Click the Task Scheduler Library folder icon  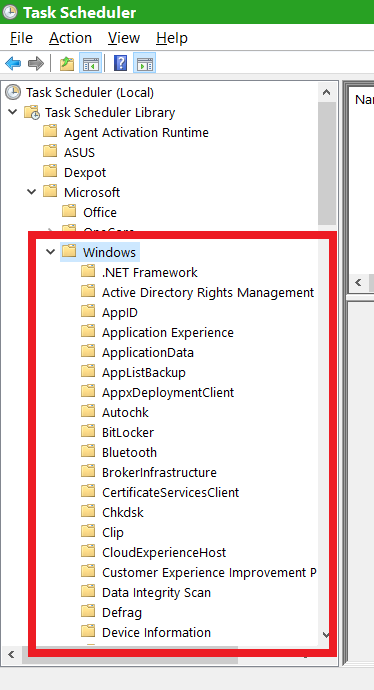pyautogui.click(x=32, y=112)
